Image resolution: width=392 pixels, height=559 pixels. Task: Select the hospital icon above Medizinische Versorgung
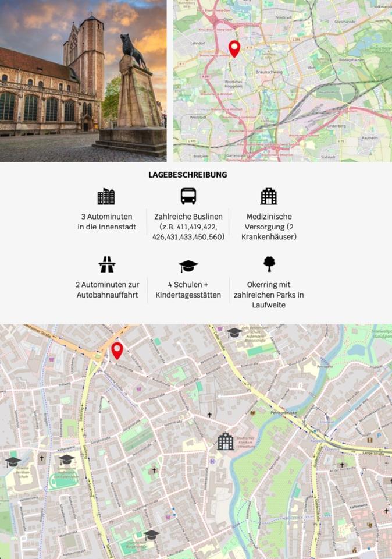(269, 196)
